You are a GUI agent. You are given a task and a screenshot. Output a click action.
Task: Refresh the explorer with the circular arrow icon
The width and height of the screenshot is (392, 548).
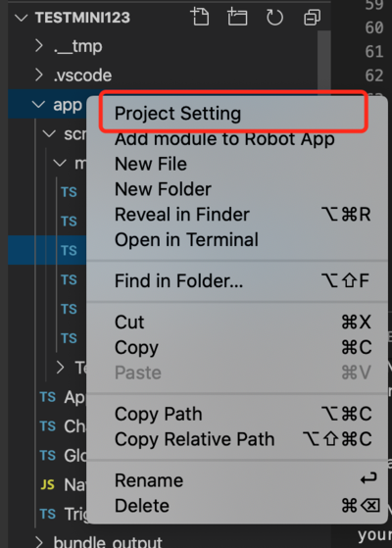tap(275, 17)
